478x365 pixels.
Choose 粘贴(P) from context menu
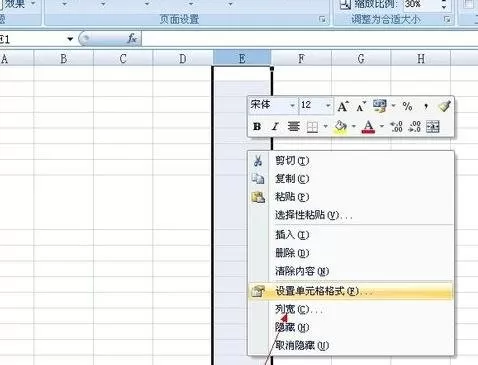coord(351,197)
